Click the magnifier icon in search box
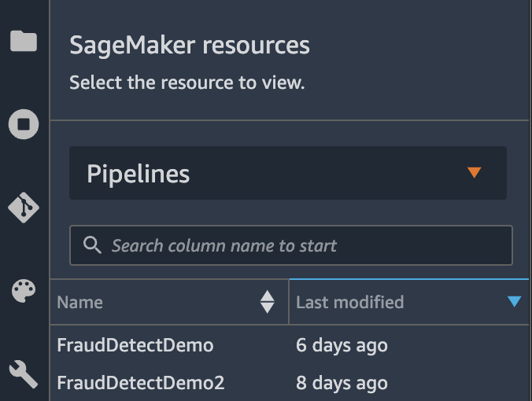 pyautogui.click(x=92, y=245)
